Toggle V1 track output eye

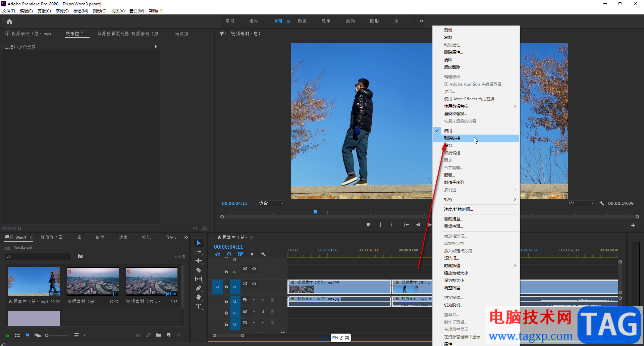[254, 284]
